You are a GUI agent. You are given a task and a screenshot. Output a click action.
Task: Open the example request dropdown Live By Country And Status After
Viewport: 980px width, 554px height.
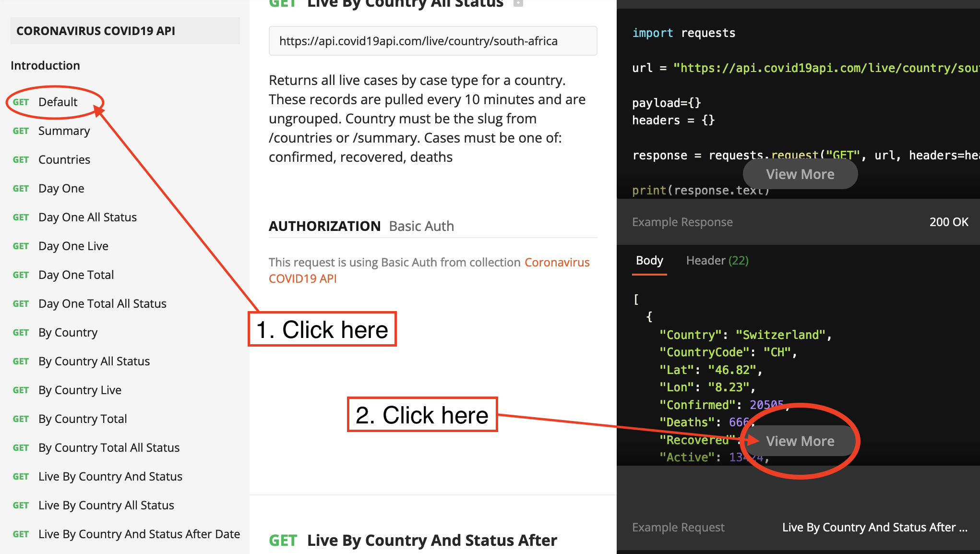[x=874, y=527]
